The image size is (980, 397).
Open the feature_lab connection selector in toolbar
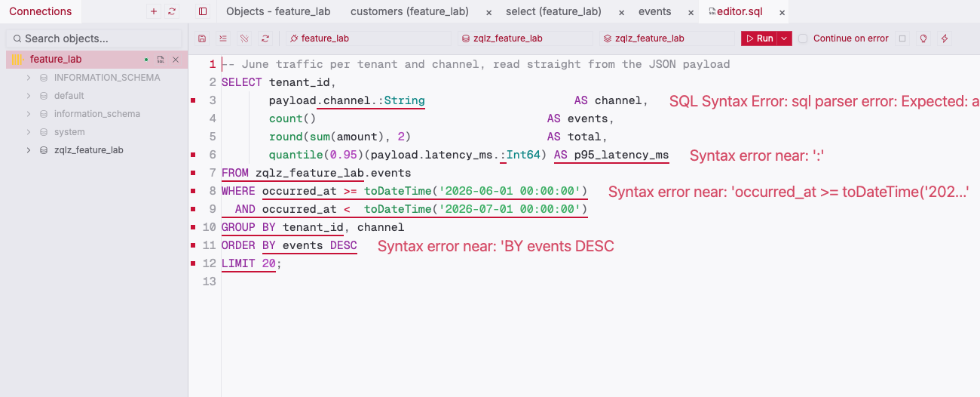(368, 38)
